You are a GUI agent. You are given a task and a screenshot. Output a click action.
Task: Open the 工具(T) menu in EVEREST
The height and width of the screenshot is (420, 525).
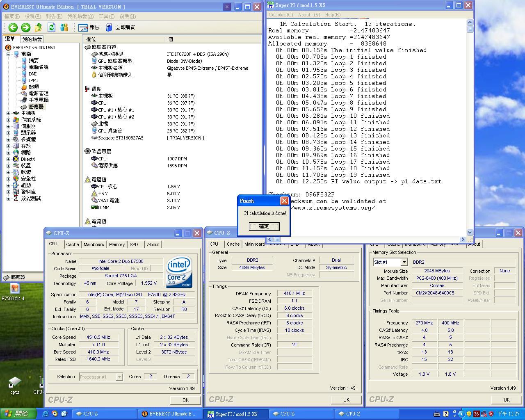106,16
